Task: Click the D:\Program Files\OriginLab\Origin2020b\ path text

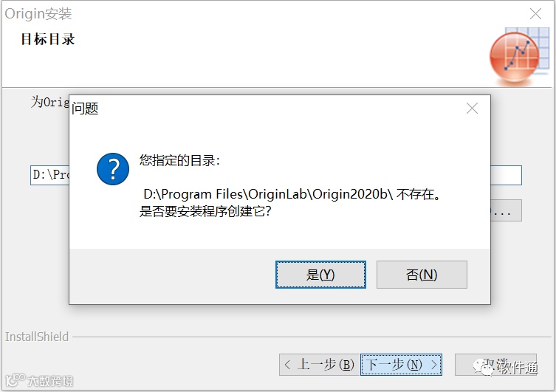Action: [268, 194]
